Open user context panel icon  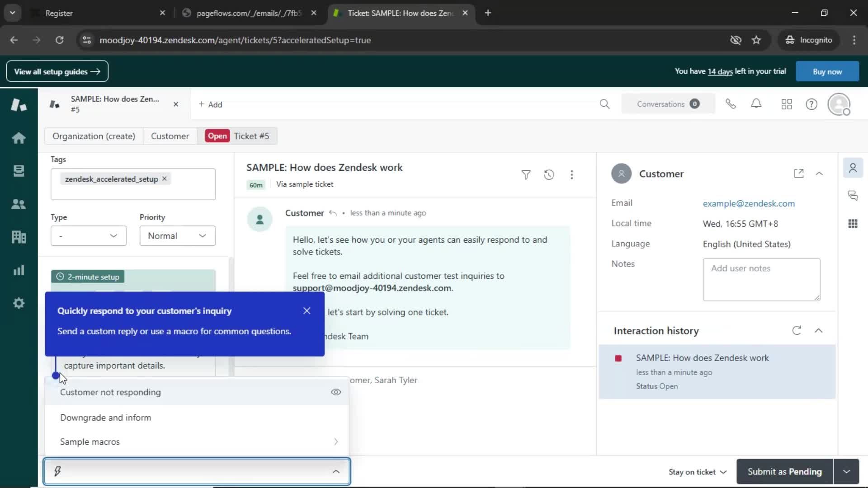853,168
